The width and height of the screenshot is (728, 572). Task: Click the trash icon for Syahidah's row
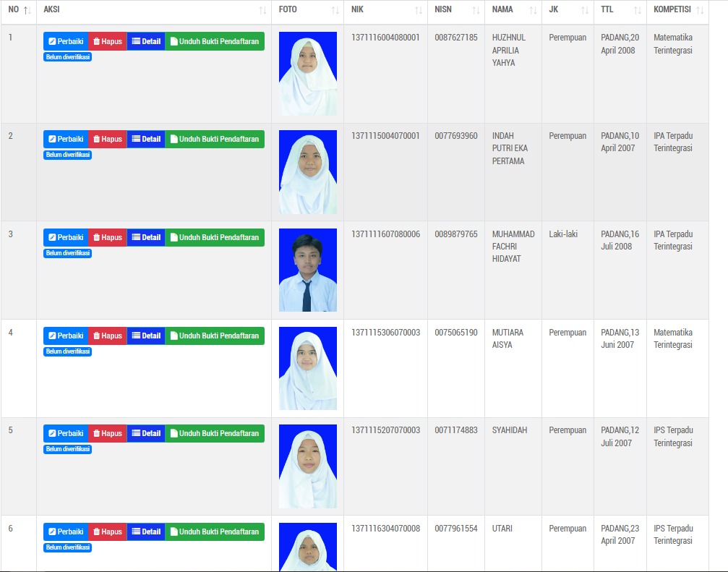click(96, 434)
